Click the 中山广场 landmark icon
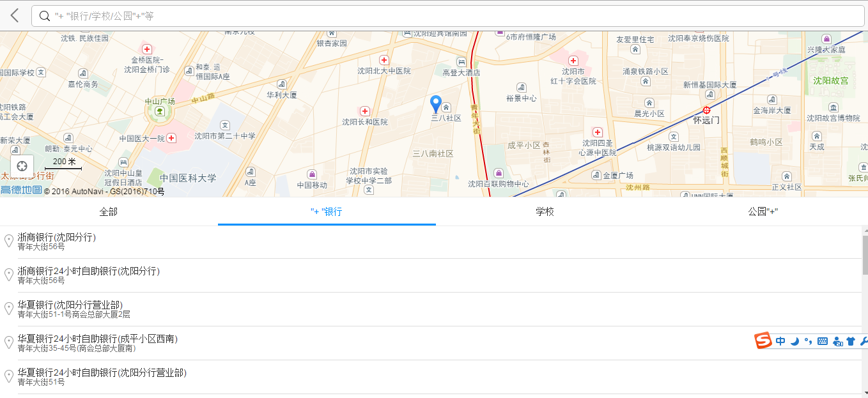The height and width of the screenshot is (398, 868). pos(159,112)
